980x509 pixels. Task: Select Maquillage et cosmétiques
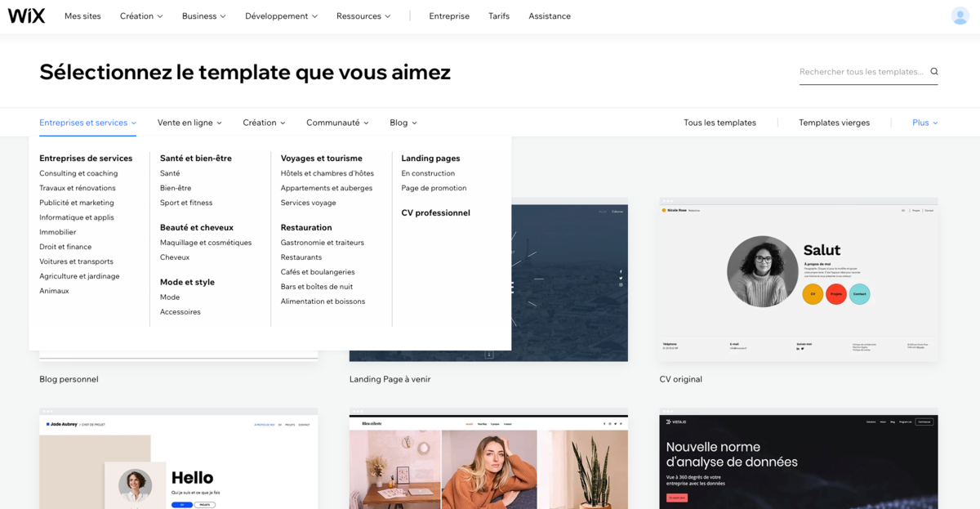pos(206,243)
